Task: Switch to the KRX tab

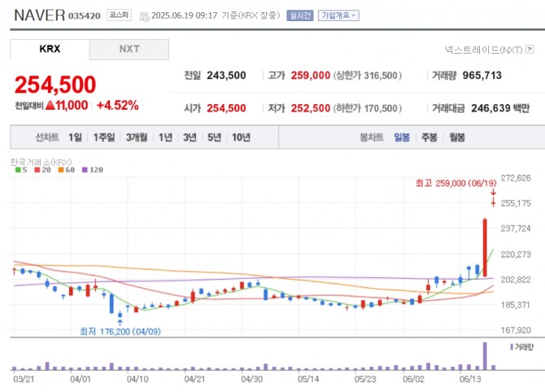Action: [50, 49]
